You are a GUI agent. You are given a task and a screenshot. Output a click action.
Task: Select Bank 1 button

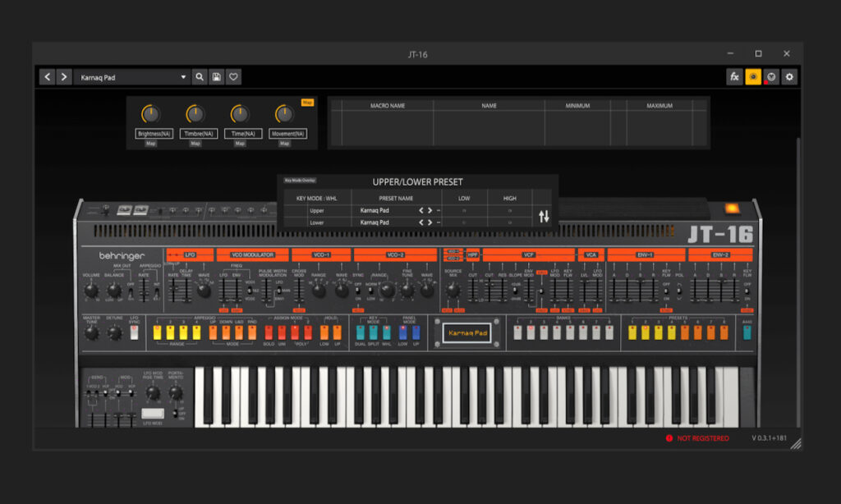click(x=517, y=332)
